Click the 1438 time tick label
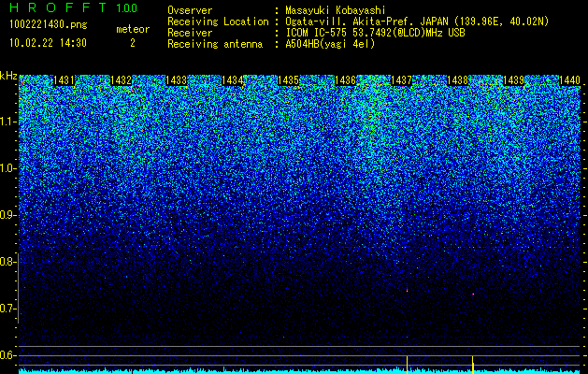Screen dimensions: 588x374 (458, 80)
